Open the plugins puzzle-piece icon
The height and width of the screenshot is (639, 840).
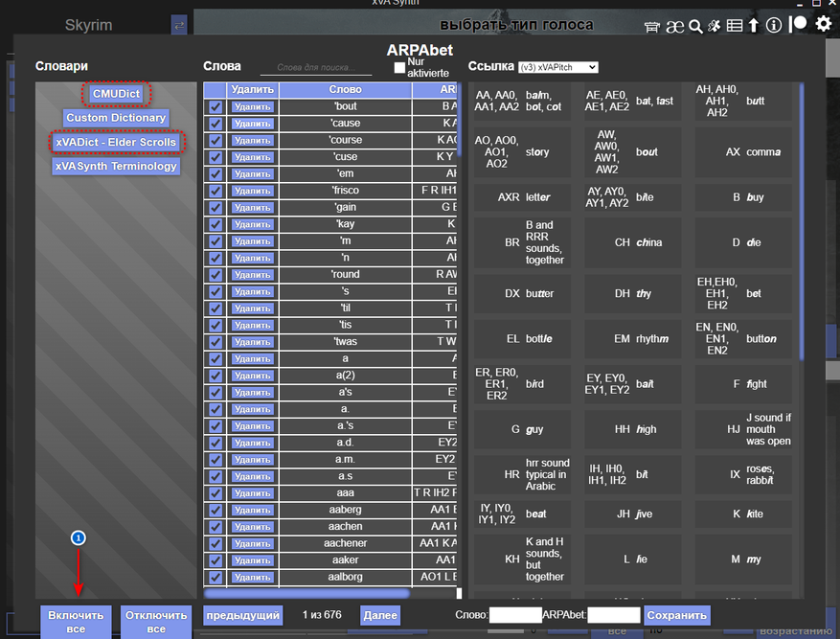[x=715, y=25]
